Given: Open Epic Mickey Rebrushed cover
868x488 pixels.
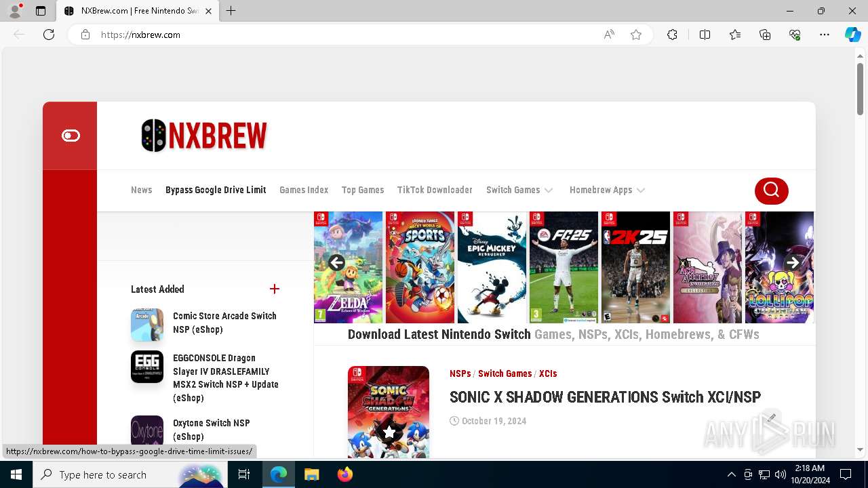Looking at the screenshot, I should click(492, 267).
